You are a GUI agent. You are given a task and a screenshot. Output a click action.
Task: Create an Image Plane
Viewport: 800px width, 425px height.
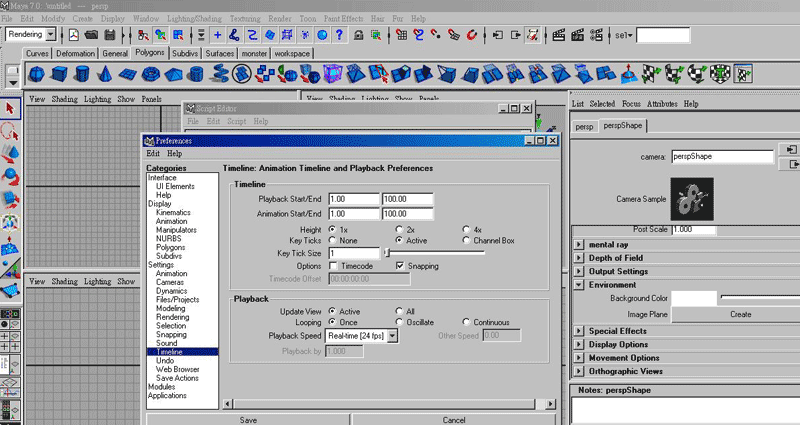click(739, 315)
